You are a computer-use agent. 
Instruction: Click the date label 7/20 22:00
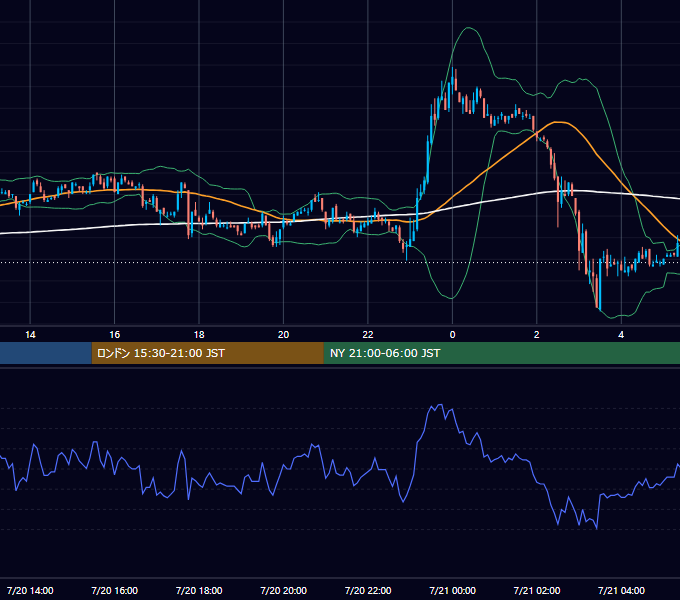[368, 590]
